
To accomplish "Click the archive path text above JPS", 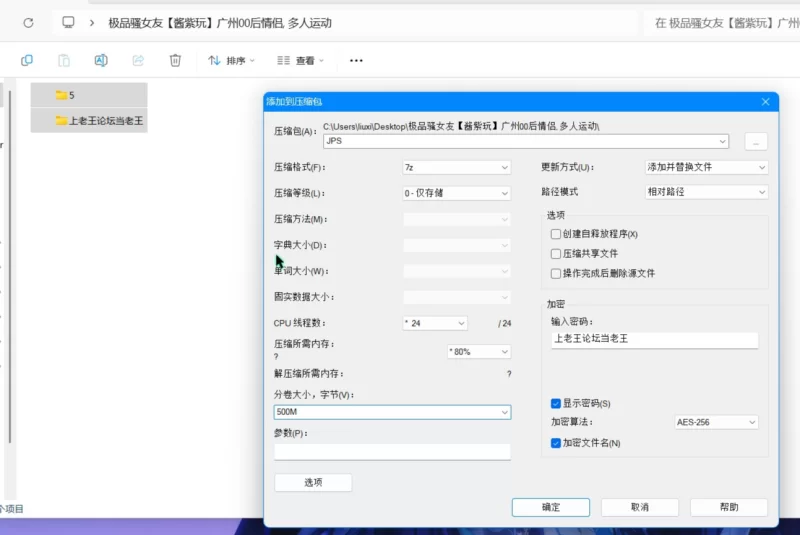I will (461, 126).
